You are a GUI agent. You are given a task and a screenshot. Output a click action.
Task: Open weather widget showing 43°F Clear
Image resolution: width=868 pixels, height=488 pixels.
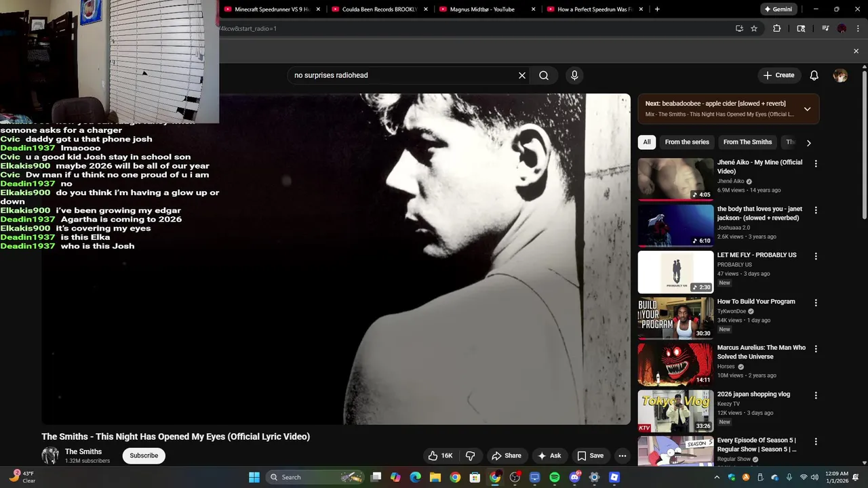[23, 477]
